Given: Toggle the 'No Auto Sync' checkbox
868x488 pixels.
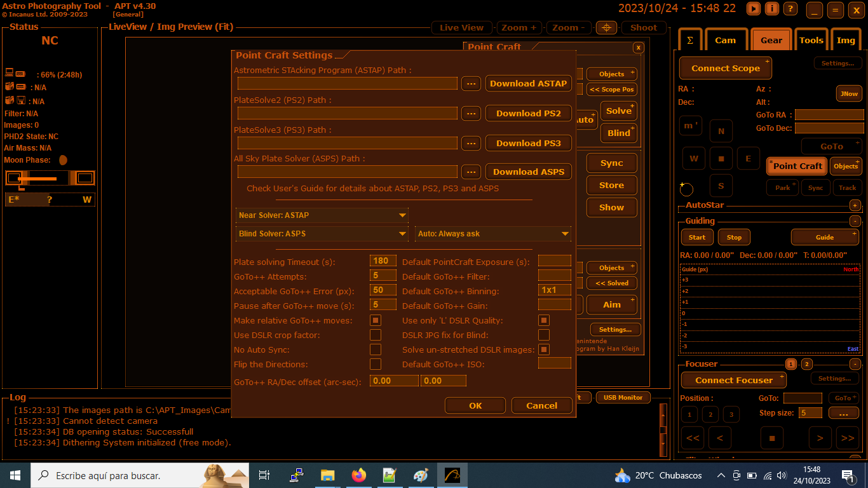Looking at the screenshot, I should pos(376,349).
